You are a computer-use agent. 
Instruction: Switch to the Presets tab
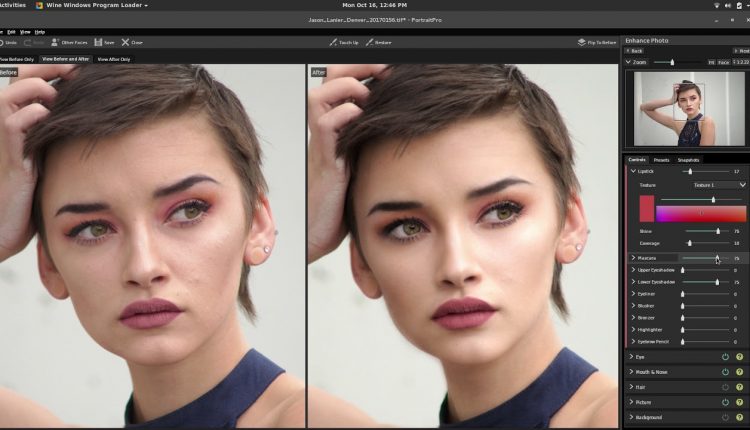tap(662, 160)
